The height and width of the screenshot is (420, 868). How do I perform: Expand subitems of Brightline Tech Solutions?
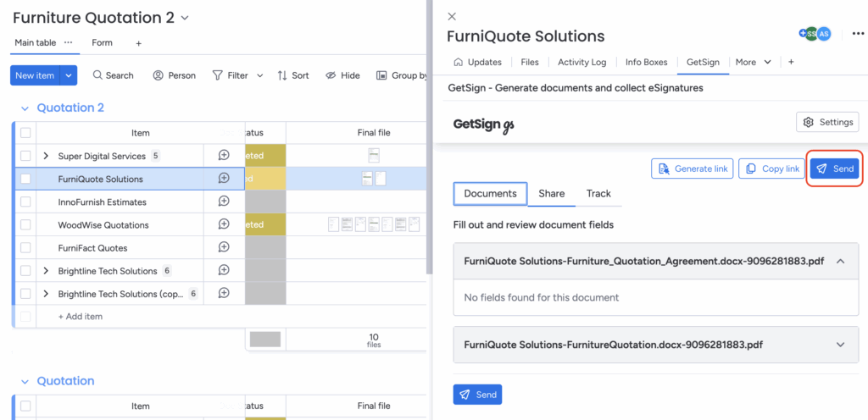click(46, 270)
